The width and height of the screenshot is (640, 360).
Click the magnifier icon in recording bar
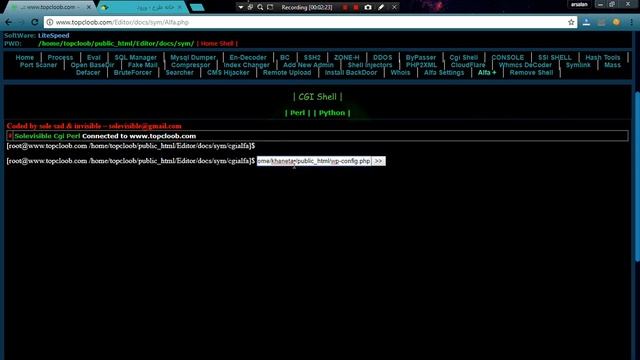[260, 7]
